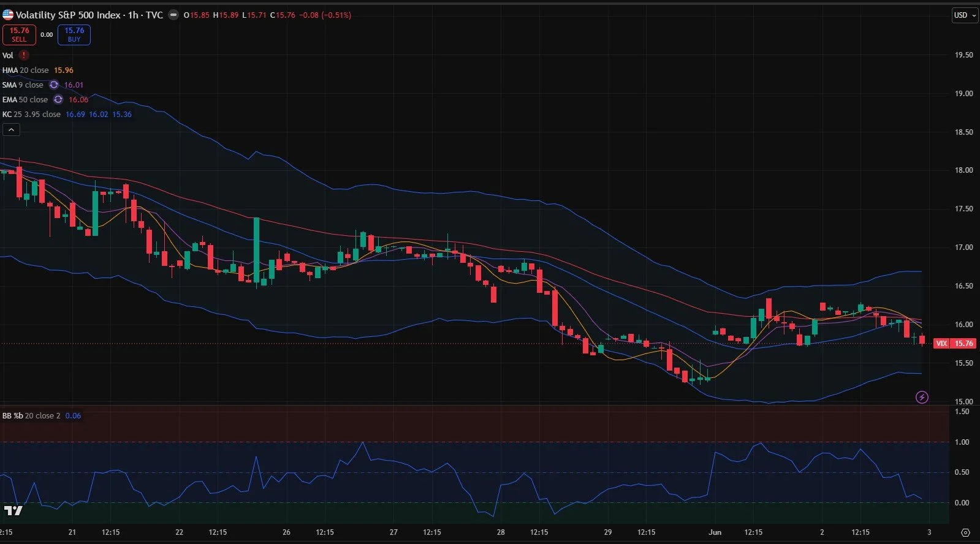
Task: Click the market status icon after TVC
Action: [x=174, y=15]
